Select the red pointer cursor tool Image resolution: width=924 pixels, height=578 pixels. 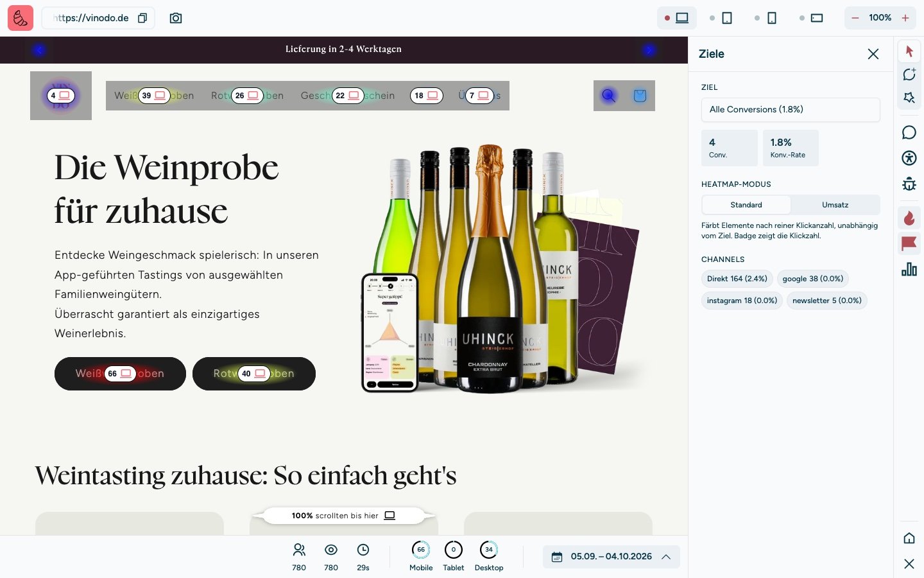[909, 51]
